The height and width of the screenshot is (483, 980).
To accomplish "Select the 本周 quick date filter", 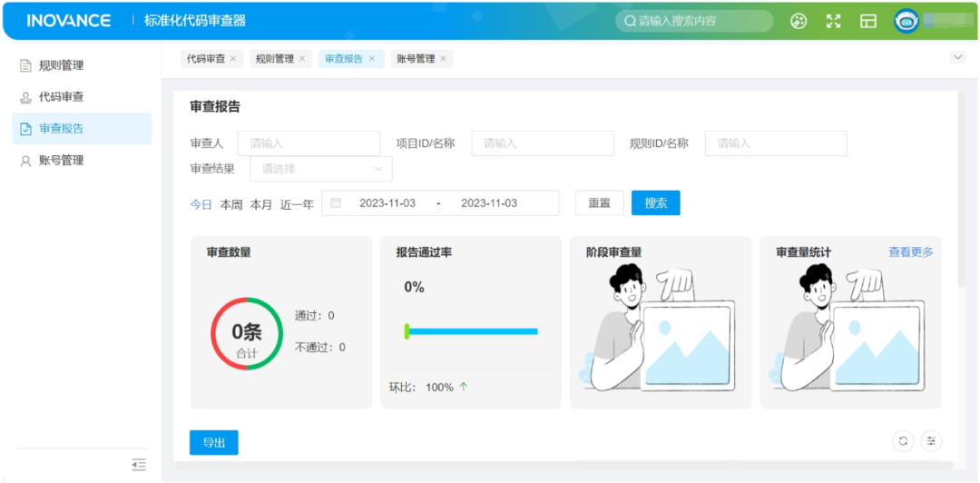I will [231, 204].
